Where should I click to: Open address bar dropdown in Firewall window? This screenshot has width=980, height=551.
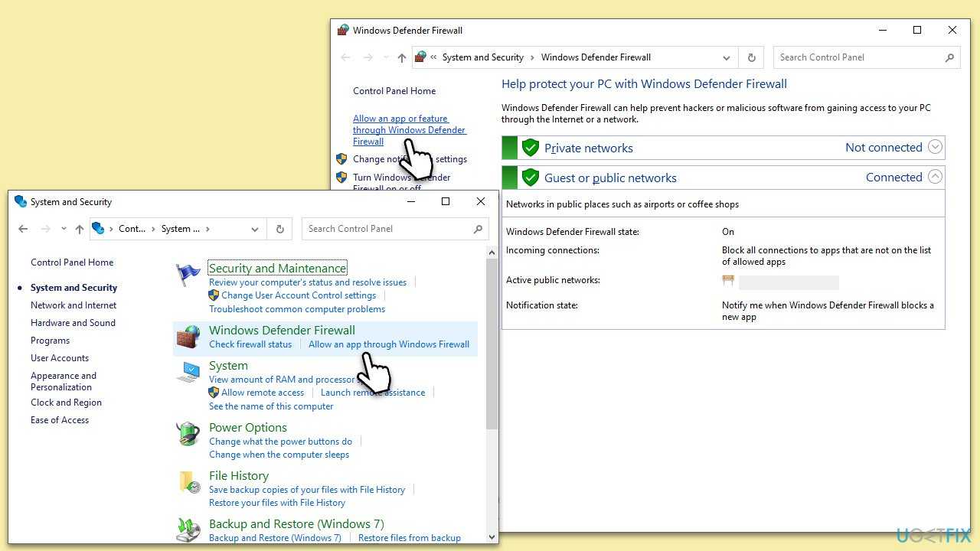tap(726, 57)
